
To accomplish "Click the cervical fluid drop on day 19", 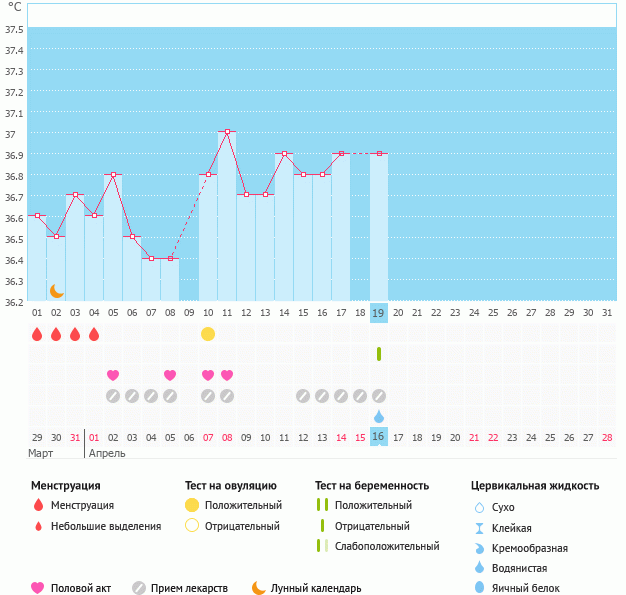I will click(x=379, y=416).
